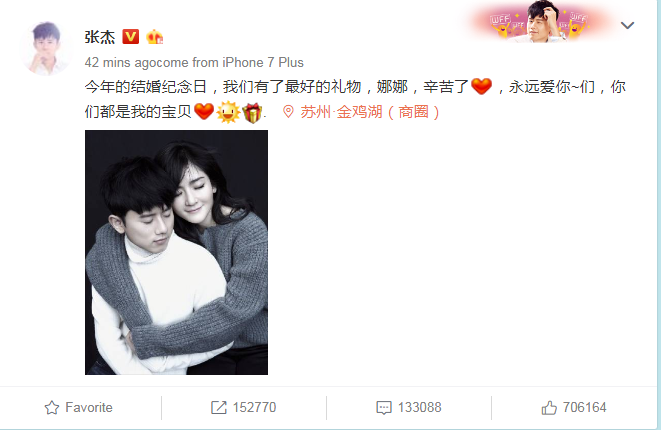Click the orange verified V badge
Viewport: 661px width, 430px height.
pyautogui.click(x=131, y=37)
